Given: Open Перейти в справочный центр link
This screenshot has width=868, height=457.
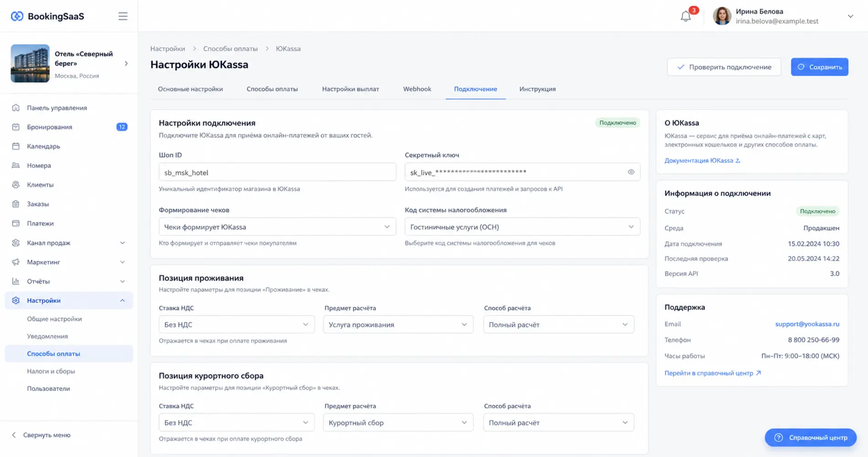Looking at the screenshot, I should (x=713, y=373).
